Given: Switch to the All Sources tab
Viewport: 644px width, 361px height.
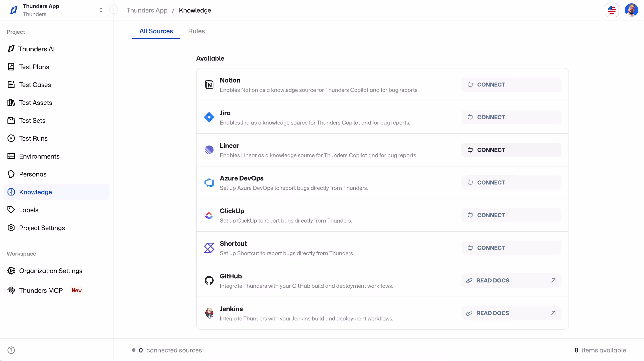Looking at the screenshot, I should [156, 31].
